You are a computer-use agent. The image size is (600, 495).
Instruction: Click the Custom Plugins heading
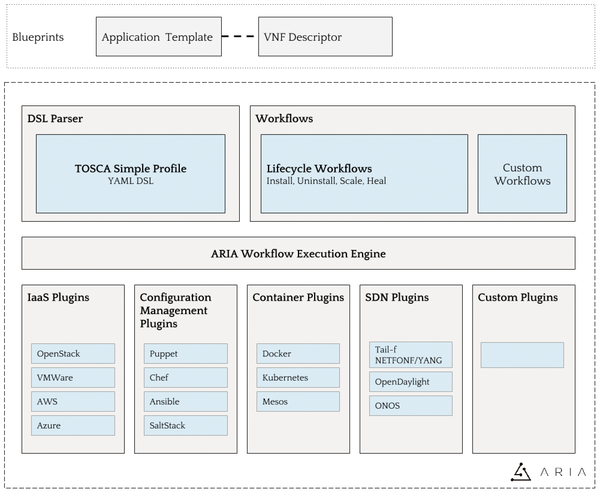point(518,297)
